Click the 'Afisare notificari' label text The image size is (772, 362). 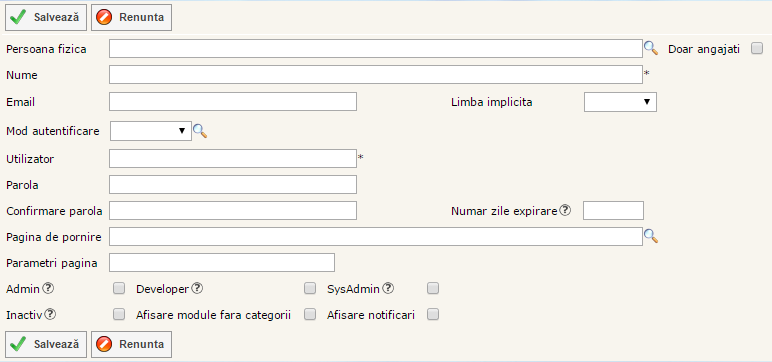coord(371,315)
